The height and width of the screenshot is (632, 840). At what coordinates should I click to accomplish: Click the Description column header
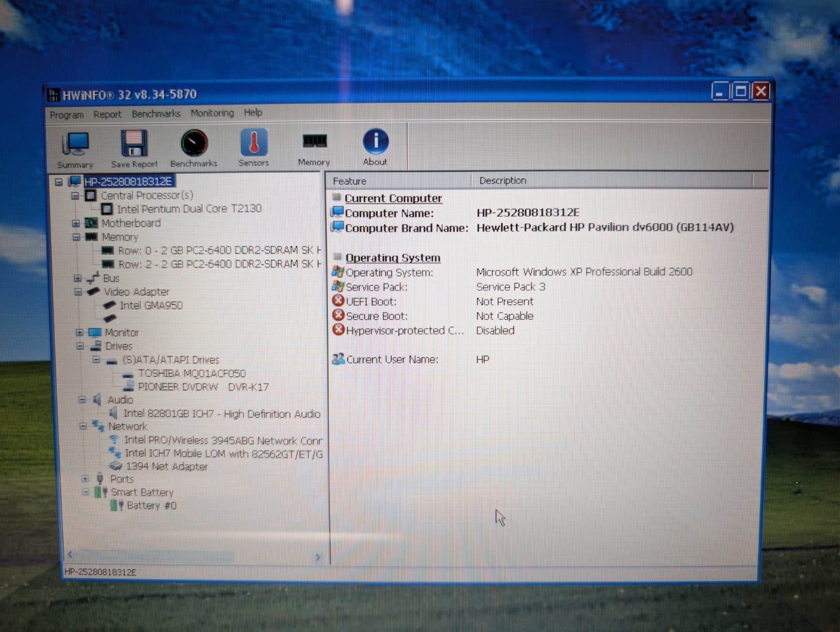click(612, 180)
